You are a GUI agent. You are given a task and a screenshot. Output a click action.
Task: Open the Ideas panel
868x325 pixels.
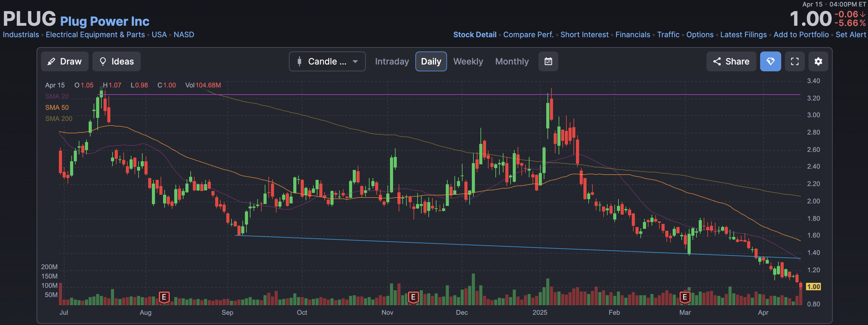pos(117,61)
